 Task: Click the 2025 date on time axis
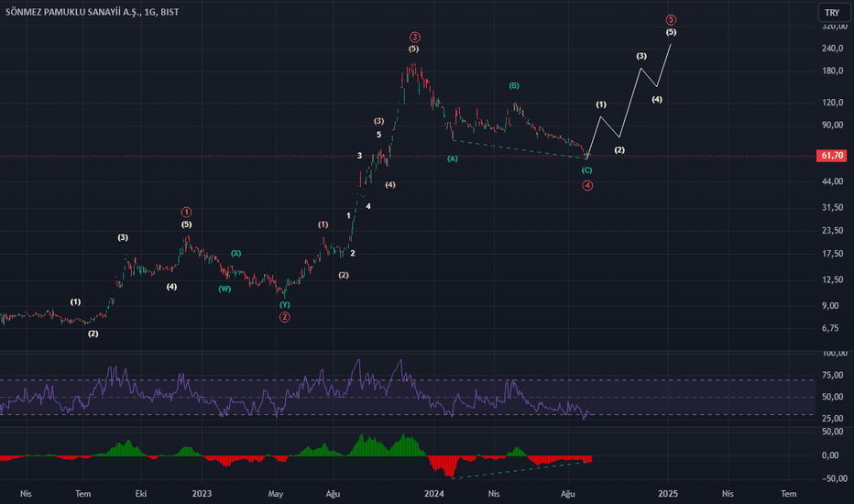point(668,494)
